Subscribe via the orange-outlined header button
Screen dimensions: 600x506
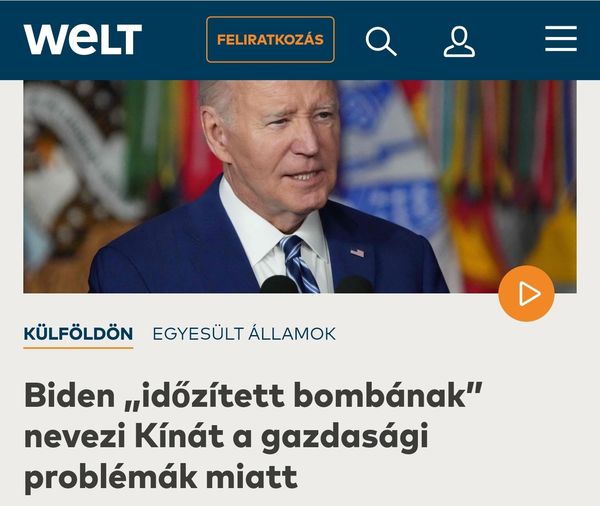[270, 39]
